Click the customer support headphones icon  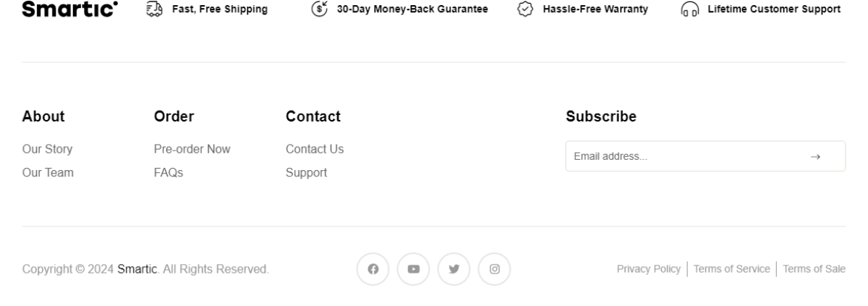click(x=689, y=9)
